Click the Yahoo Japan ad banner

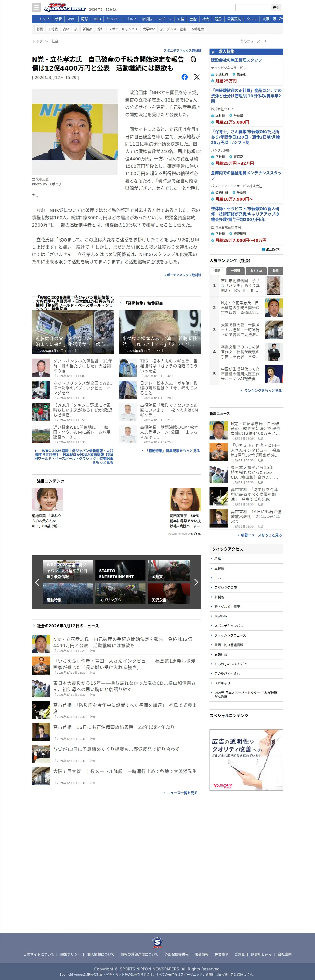tap(246, 760)
